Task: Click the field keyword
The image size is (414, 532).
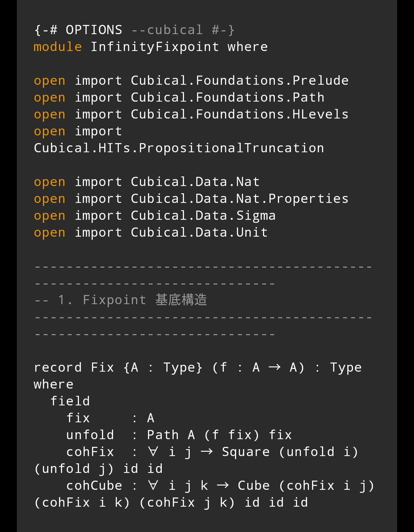Action: click(x=70, y=401)
